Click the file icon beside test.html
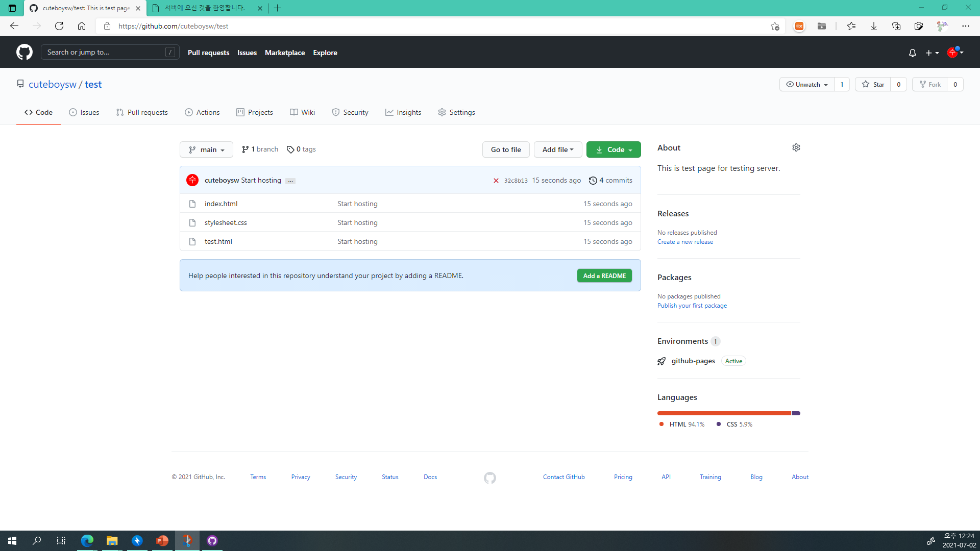 pos(192,241)
